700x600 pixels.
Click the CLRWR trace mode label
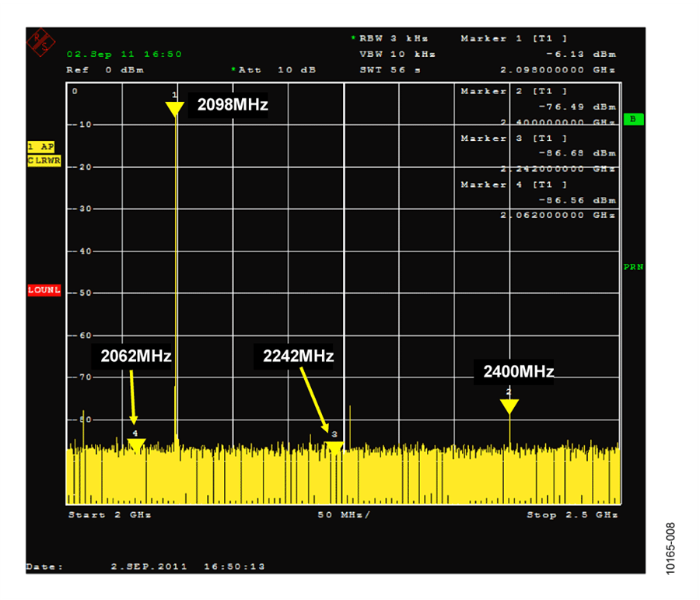pyautogui.click(x=44, y=160)
